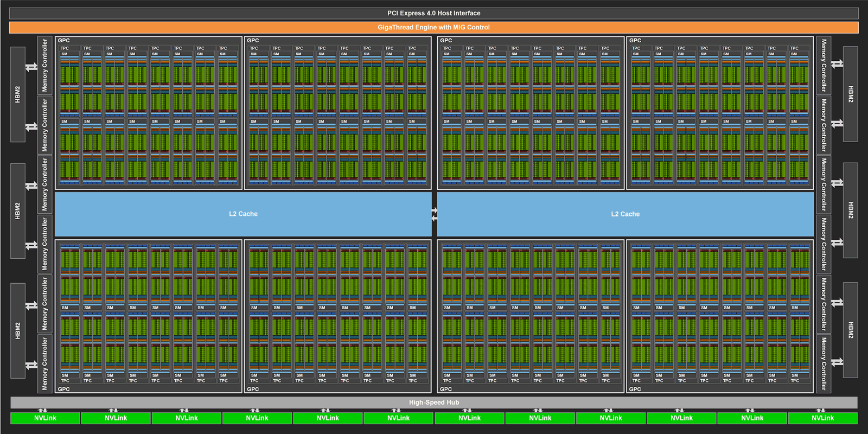
Task: Click the upper-left HBM2 memory block
Action: click(18, 94)
